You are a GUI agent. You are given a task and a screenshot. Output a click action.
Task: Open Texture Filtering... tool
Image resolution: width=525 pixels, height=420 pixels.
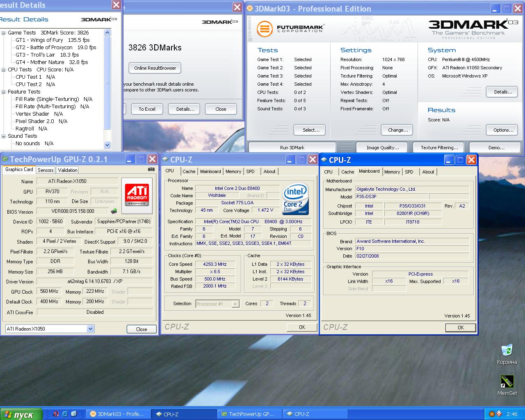click(x=439, y=148)
